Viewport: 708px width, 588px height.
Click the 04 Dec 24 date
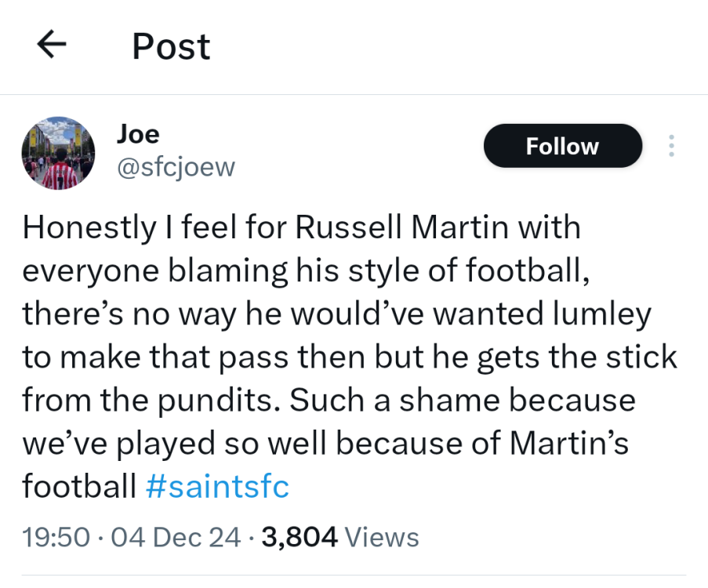point(175,538)
